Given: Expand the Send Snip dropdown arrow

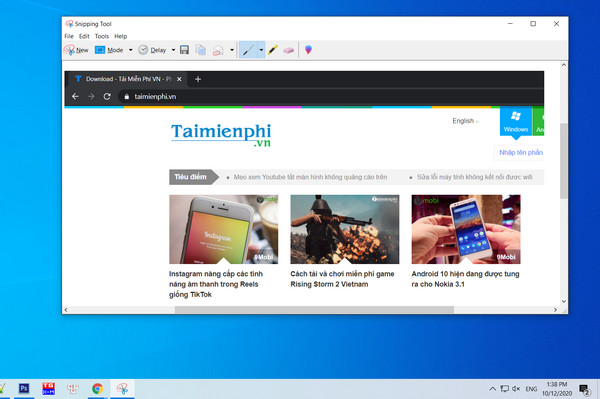Looking at the screenshot, I should click(232, 50).
